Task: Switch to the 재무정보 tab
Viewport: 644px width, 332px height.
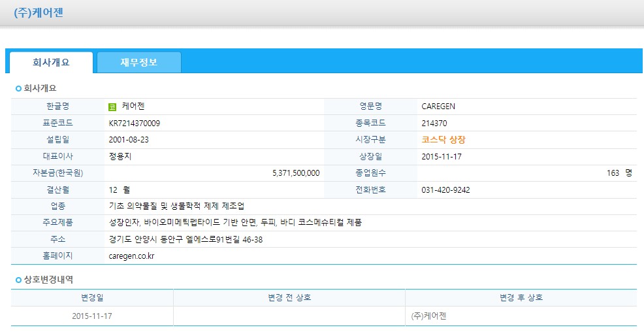Action: click(x=139, y=63)
